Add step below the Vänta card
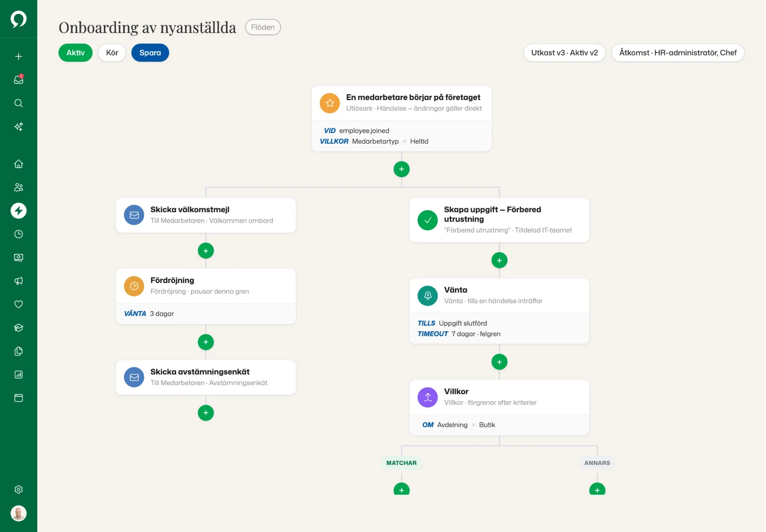 (x=499, y=362)
